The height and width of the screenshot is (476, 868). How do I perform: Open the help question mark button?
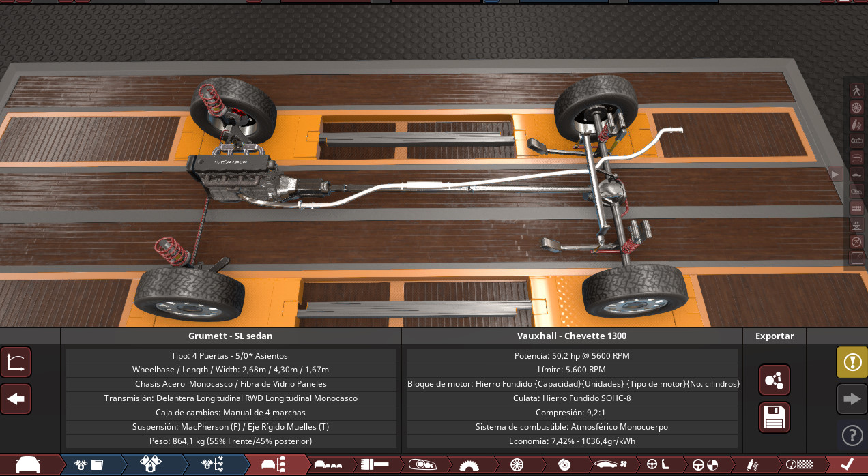coord(852,434)
